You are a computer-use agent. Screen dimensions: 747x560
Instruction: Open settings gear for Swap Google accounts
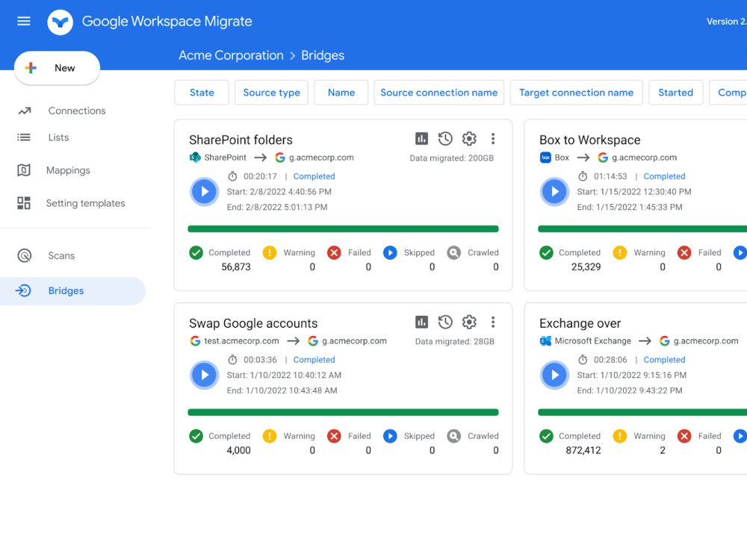[469, 322]
